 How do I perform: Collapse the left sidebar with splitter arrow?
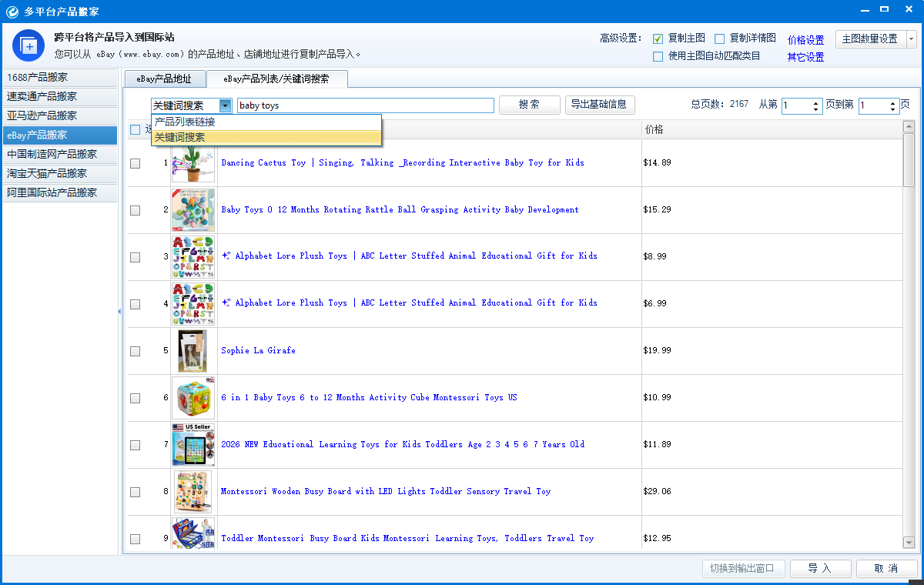(x=119, y=311)
